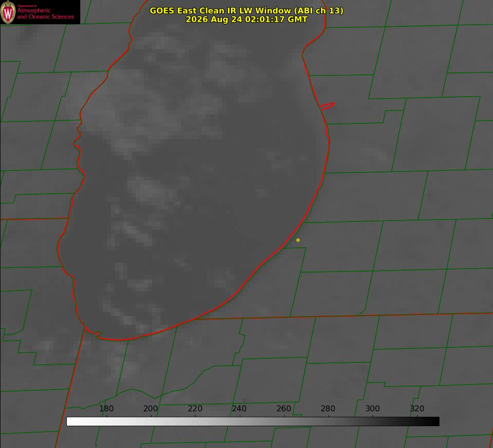
Task: Click the 300 label on the colorbar
Action: 373,408
